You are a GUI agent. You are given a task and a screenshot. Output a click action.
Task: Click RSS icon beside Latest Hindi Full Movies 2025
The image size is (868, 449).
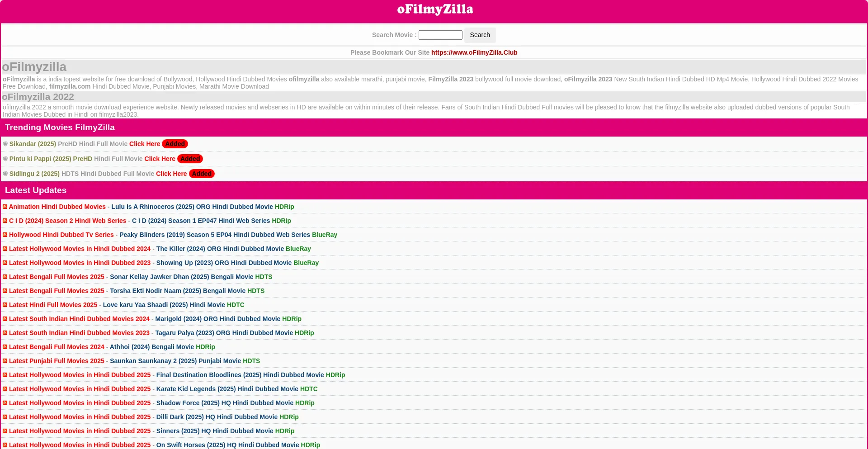tap(5, 305)
